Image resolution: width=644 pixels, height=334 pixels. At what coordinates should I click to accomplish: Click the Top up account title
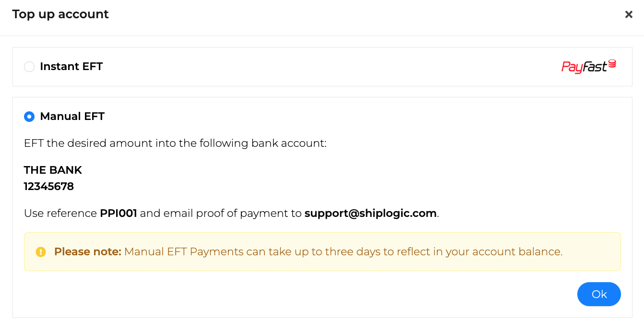(x=60, y=14)
